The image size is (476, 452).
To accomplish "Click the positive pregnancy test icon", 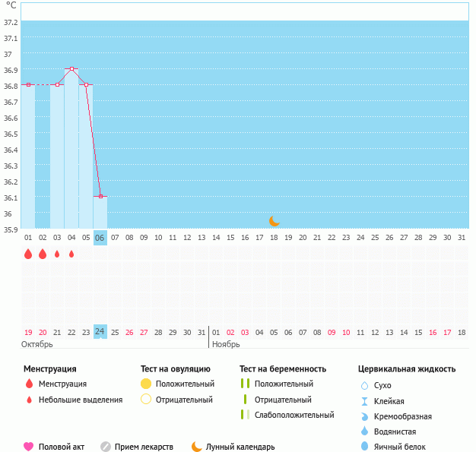I will 245,384.
